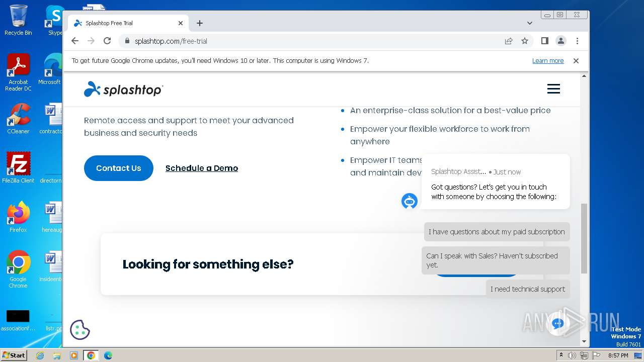Click the volume speaker tray icon
Image resolution: width=644 pixels, height=362 pixels.
pyautogui.click(x=572, y=355)
